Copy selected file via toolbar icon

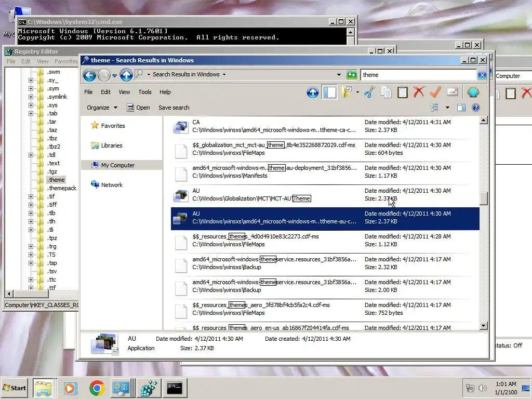tap(386, 92)
